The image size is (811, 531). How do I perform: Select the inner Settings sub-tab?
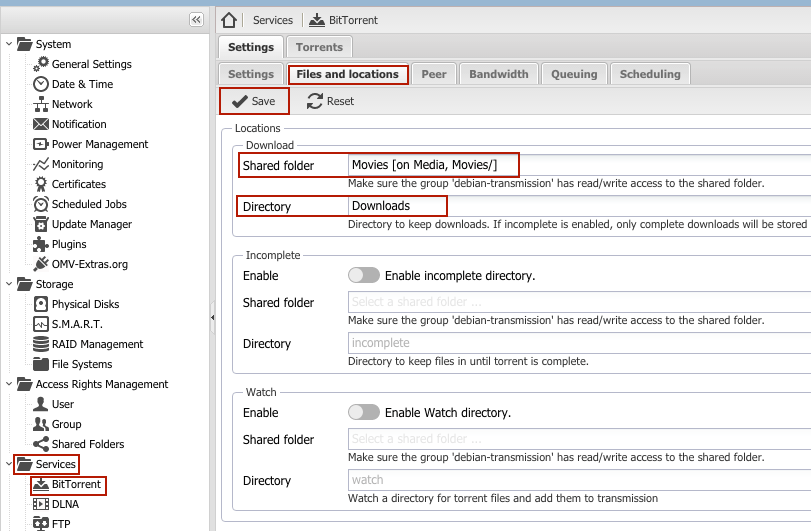pos(251,74)
